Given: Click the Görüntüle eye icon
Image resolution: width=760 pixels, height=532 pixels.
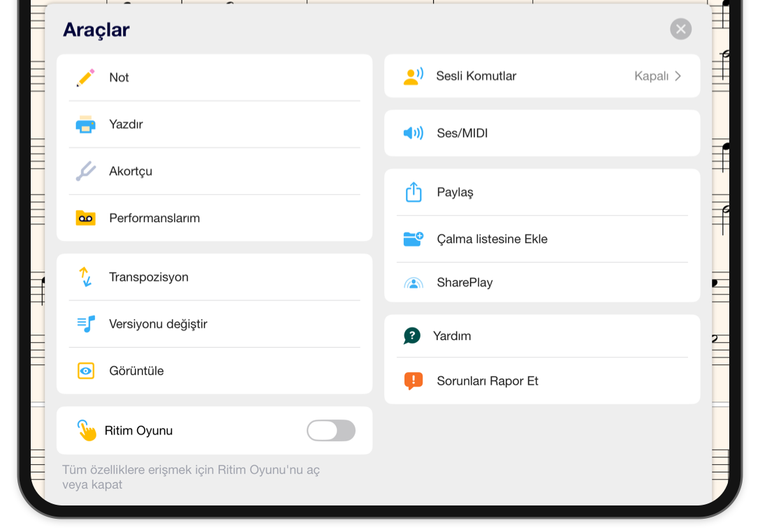Looking at the screenshot, I should 86,371.
